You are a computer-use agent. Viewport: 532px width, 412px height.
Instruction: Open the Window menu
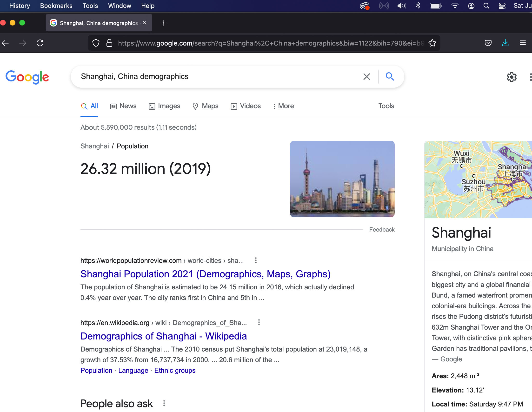point(120,6)
